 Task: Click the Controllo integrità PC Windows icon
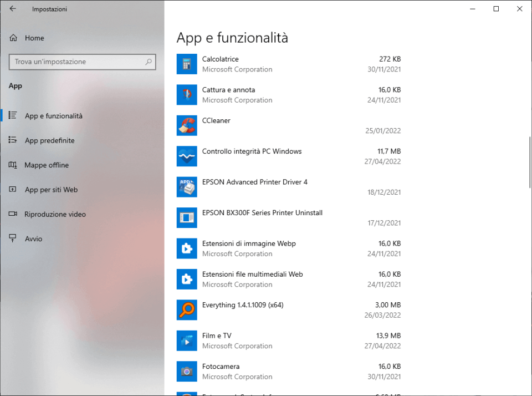[x=187, y=156]
